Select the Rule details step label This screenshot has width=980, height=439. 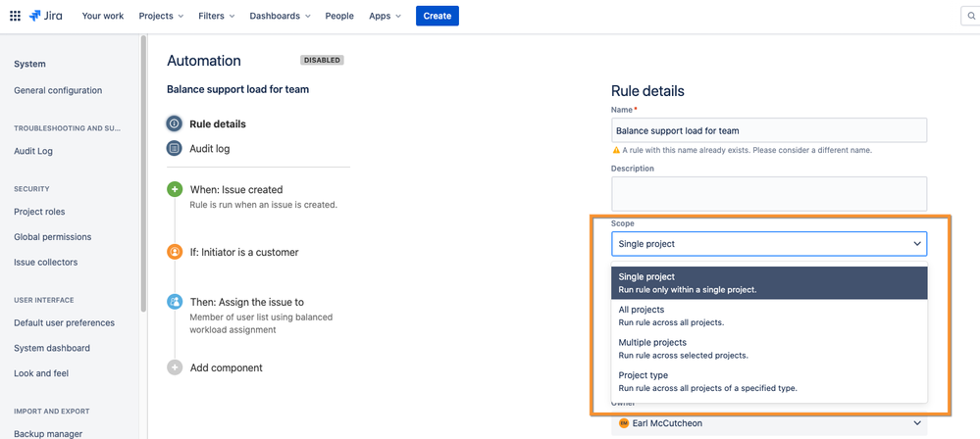coord(218,124)
